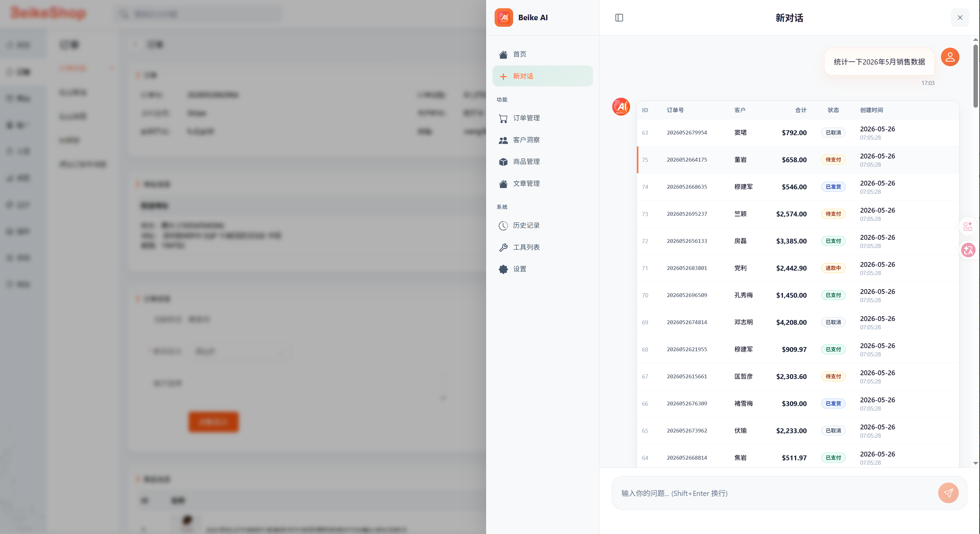
Task: Click customer name 伏瑜
Action: (x=740, y=430)
